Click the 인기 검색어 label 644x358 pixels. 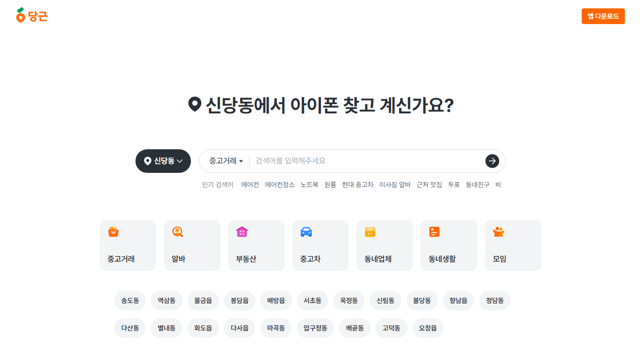click(x=218, y=185)
